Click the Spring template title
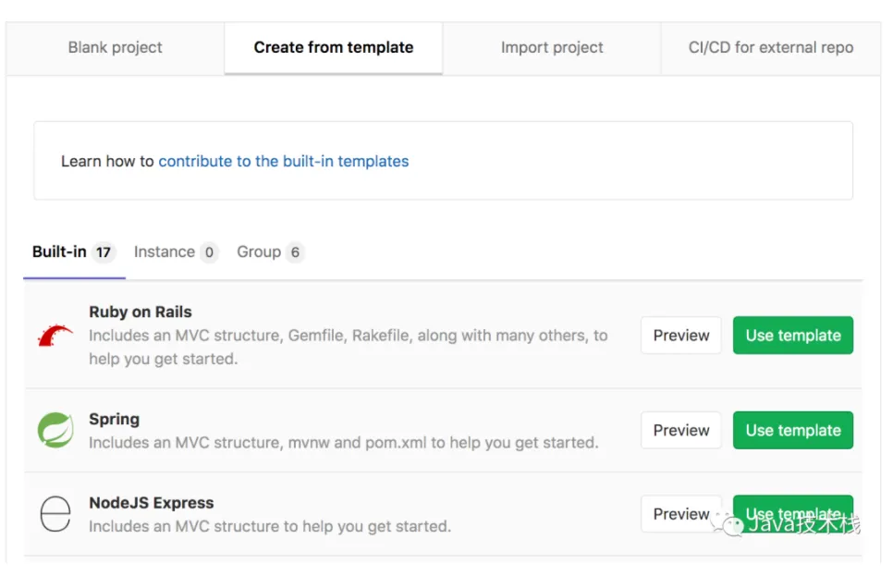The width and height of the screenshot is (893, 588). 115,420
